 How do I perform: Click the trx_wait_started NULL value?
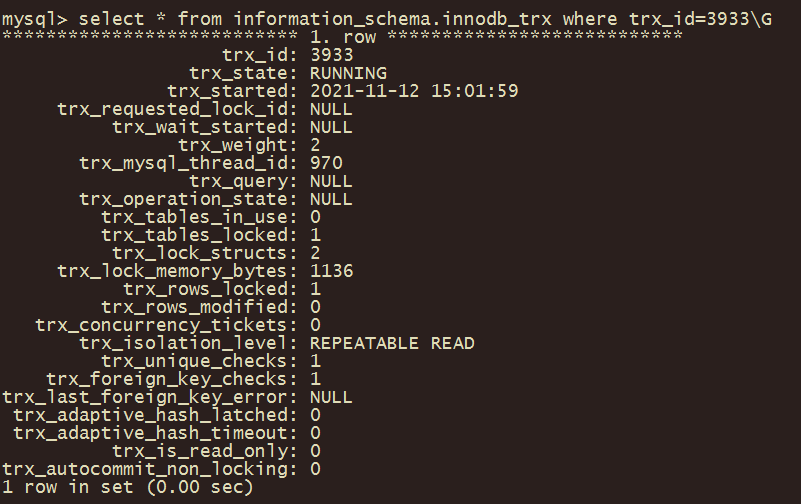click(x=331, y=127)
